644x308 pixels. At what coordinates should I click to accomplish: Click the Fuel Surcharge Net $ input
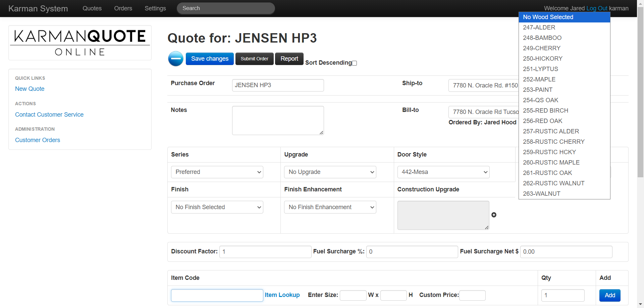pos(566,252)
